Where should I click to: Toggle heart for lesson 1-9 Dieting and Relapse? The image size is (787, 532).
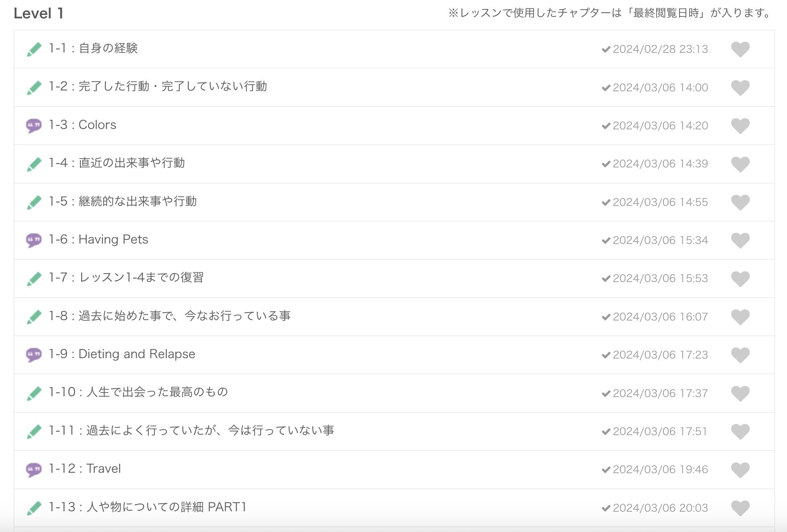coord(740,355)
